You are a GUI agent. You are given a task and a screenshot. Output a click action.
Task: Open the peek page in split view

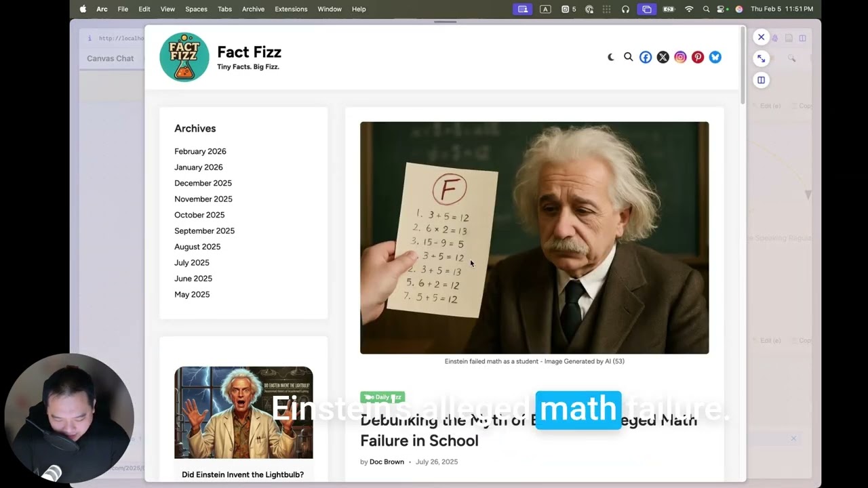pyautogui.click(x=761, y=80)
